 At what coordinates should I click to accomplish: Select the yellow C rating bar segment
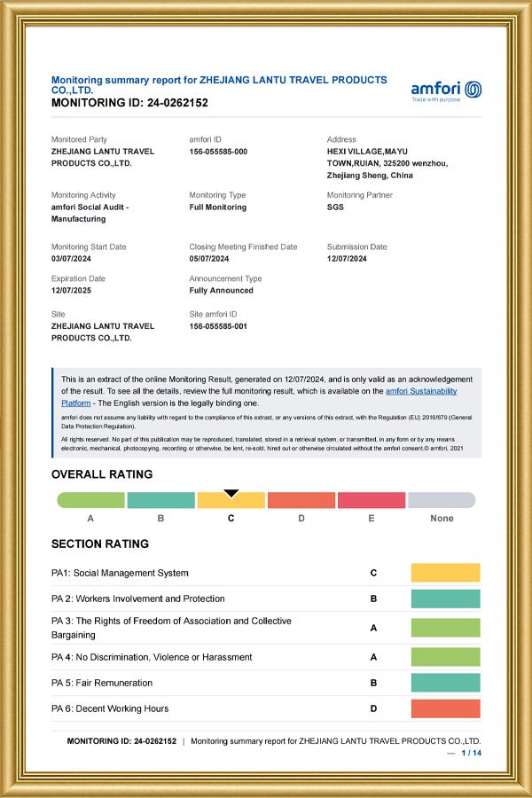coord(231,501)
